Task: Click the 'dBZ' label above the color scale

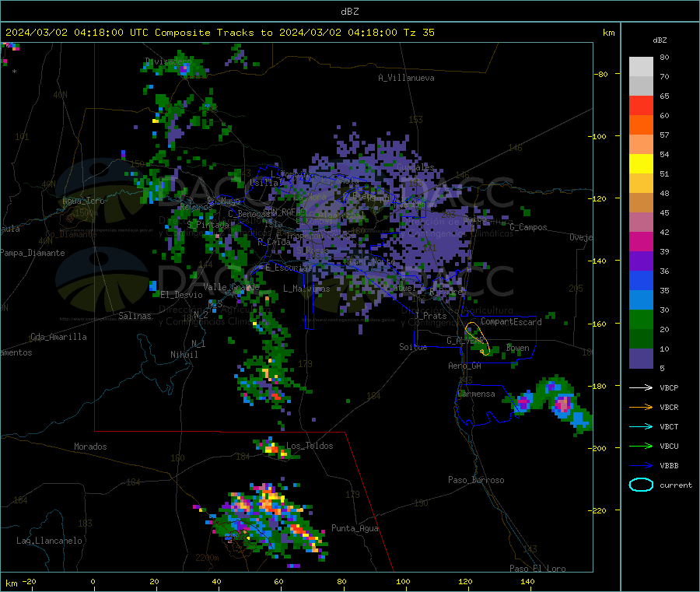Action: coord(660,40)
